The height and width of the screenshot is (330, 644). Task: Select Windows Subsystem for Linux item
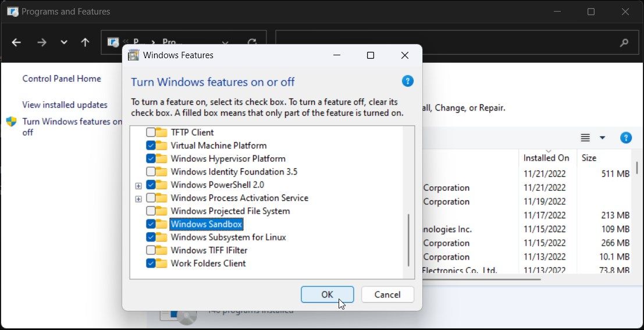pyautogui.click(x=228, y=237)
